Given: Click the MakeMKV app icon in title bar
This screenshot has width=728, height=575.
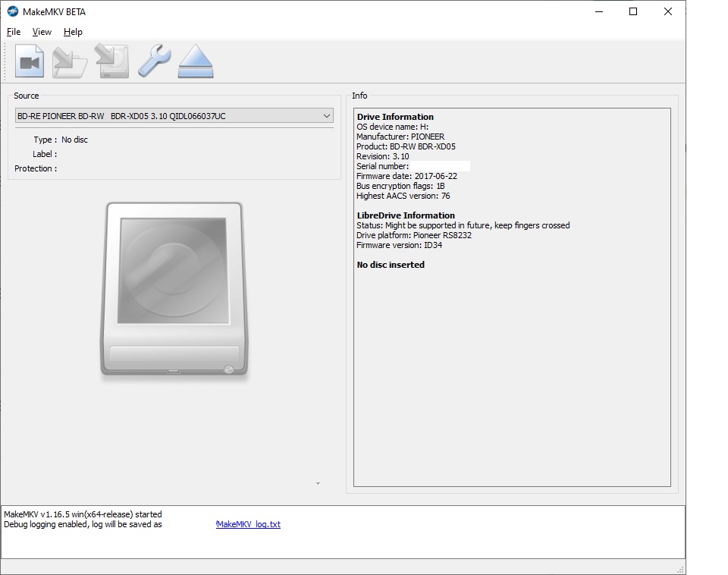Looking at the screenshot, I should [12, 11].
